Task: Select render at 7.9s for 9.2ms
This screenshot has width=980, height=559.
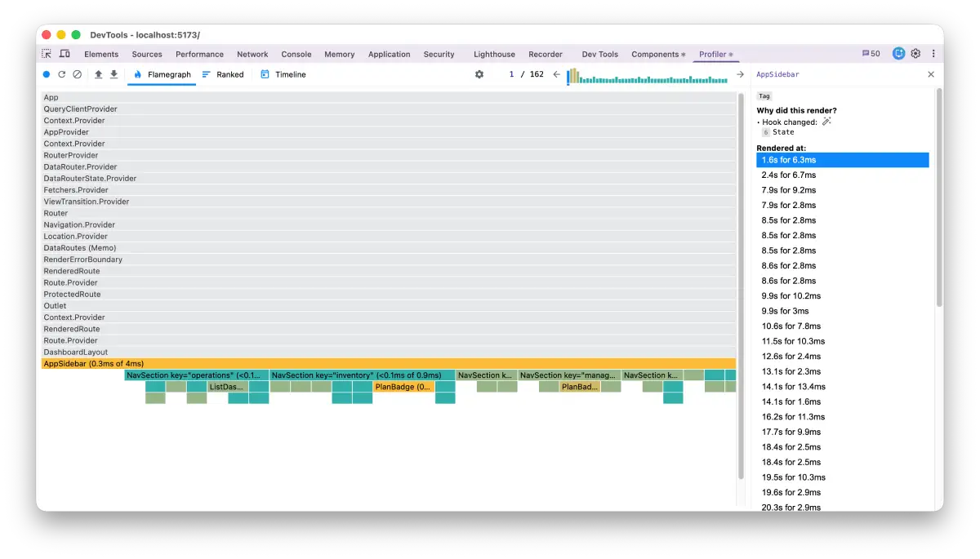Action: pyautogui.click(x=843, y=190)
